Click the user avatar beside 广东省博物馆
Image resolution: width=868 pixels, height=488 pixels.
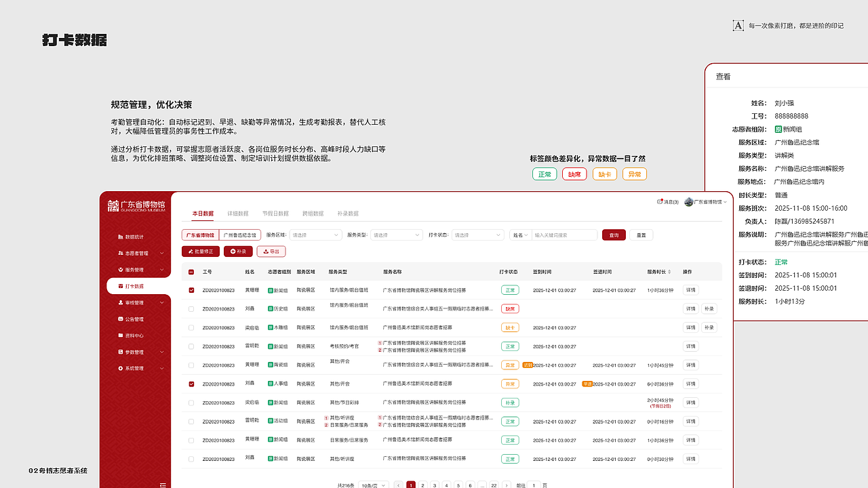(x=689, y=202)
